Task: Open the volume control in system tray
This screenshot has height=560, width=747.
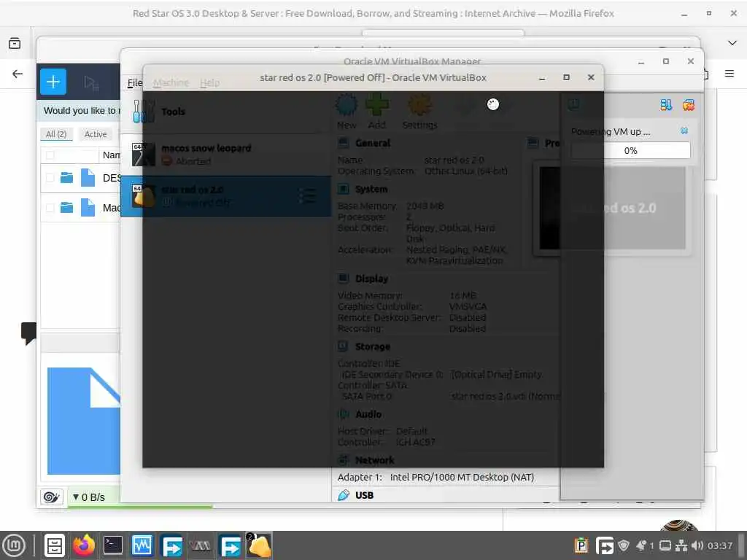Action: pyautogui.click(x=697, y=545)
